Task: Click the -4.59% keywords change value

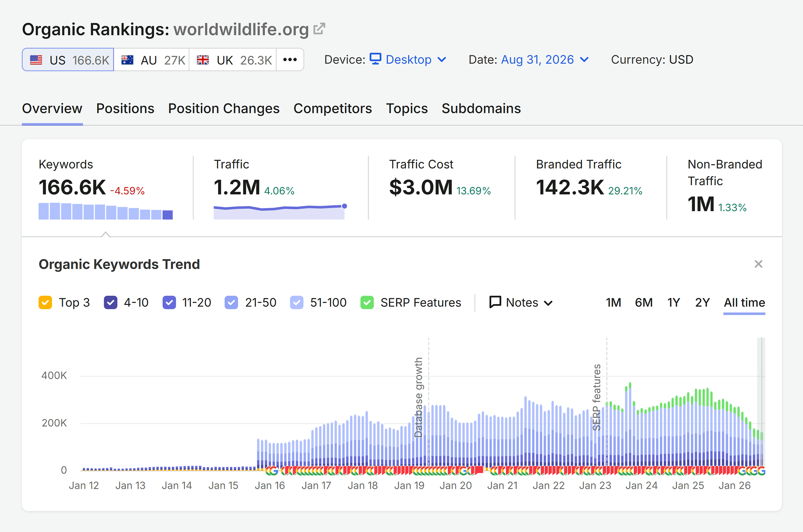Action: point(127,191)
